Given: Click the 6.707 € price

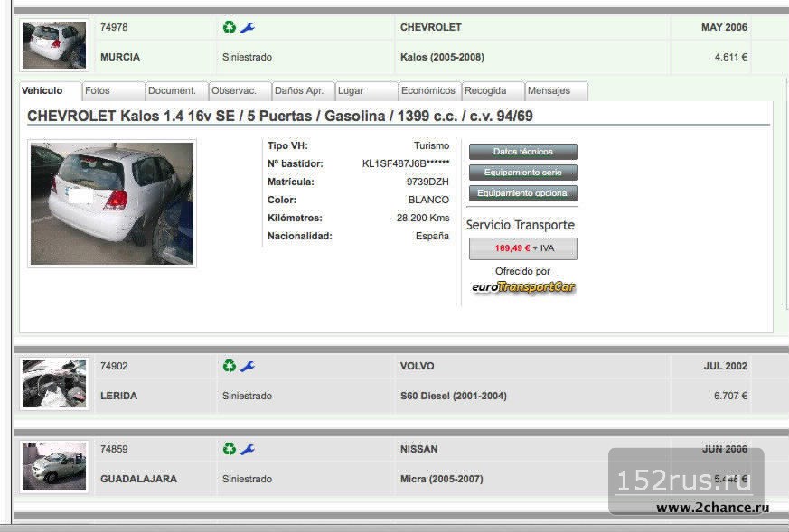Looking at the screenshot, I should pos(730,396).
